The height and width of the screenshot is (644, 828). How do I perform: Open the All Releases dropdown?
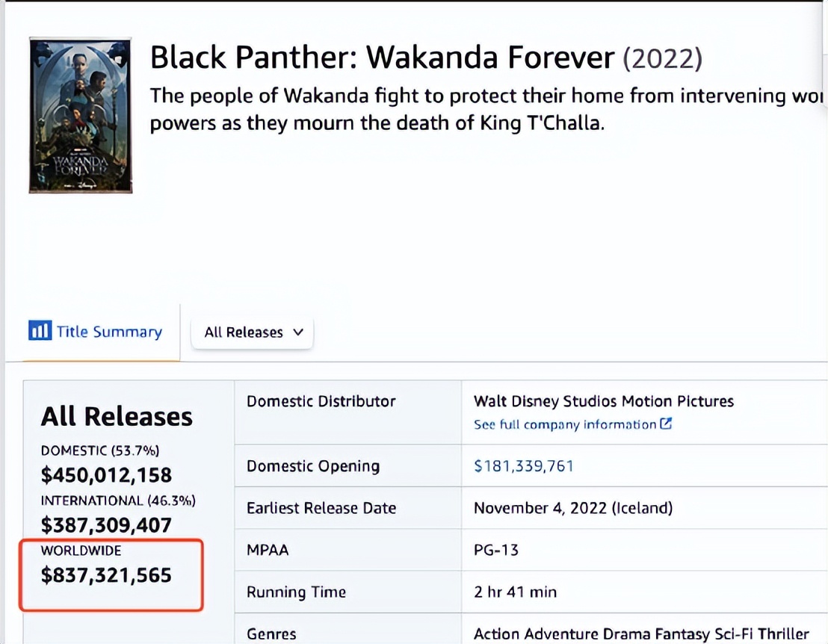tap(252, 332)
